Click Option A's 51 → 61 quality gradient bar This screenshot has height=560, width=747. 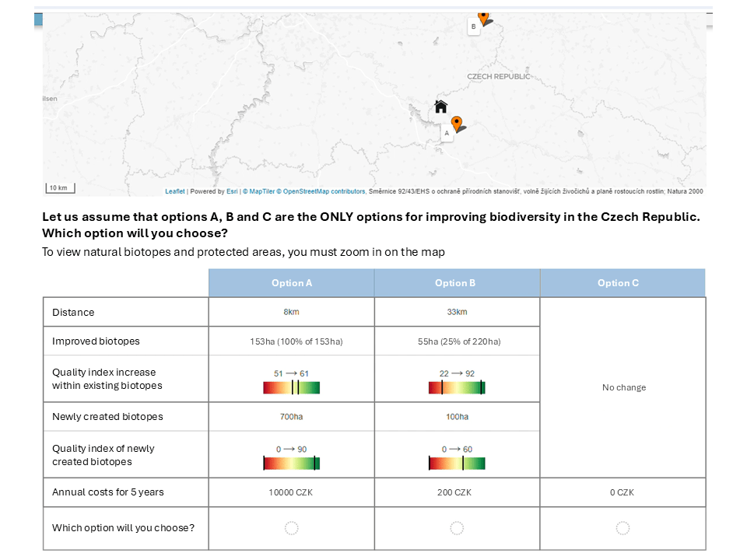click(x=291, y=387)
